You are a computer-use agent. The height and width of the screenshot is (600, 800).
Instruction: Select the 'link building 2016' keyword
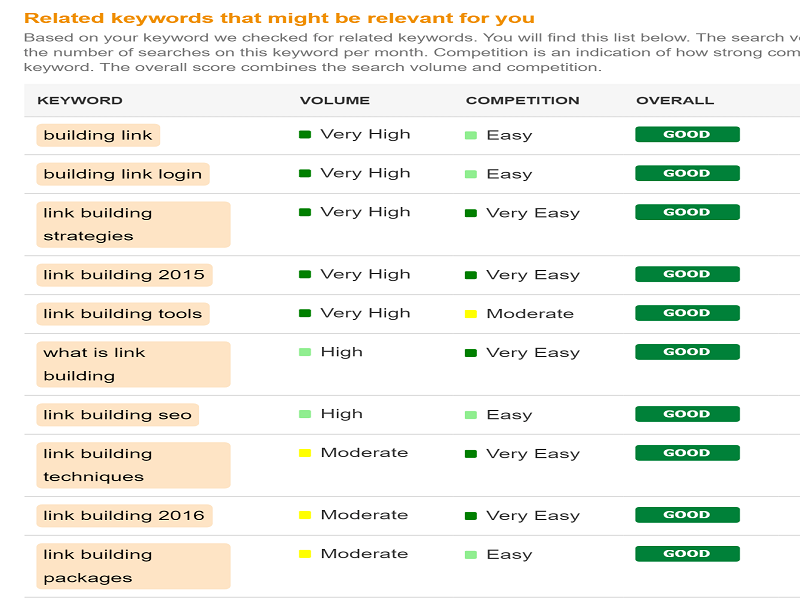point(124,515)
